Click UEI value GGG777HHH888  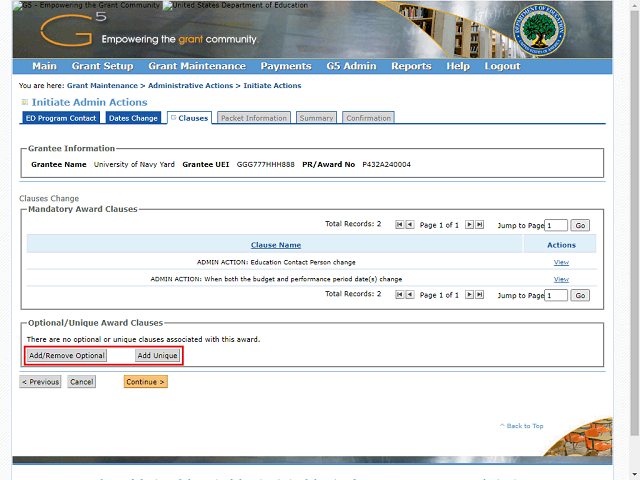coord(266,164)
